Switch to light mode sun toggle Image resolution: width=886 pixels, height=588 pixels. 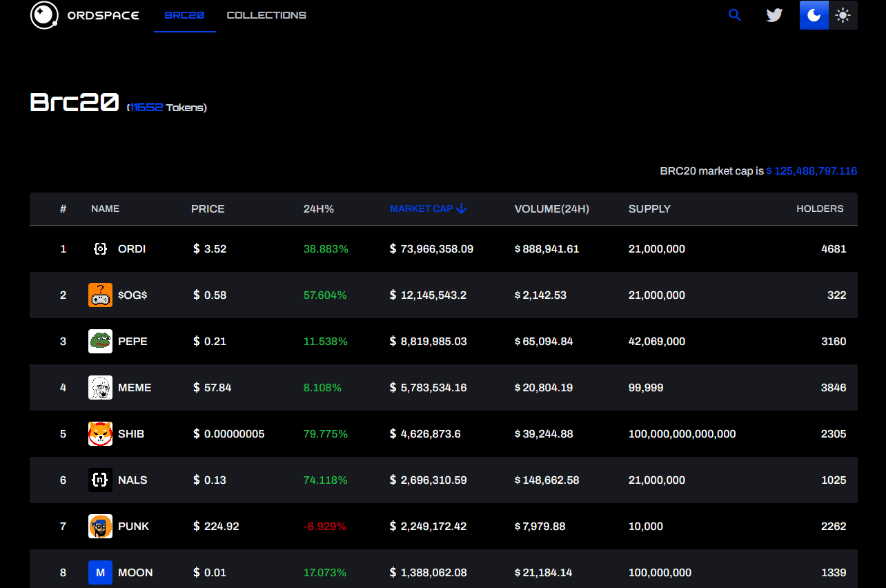coord(843,15)
